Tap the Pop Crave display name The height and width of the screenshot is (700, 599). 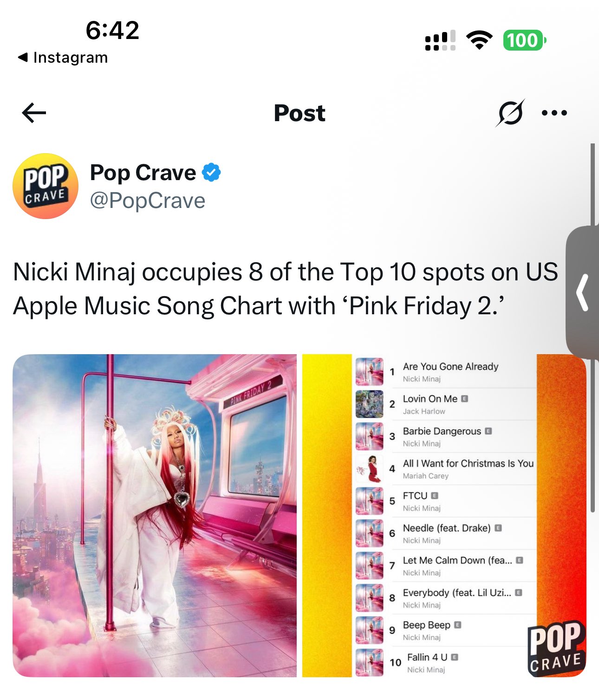coord(143,173)
